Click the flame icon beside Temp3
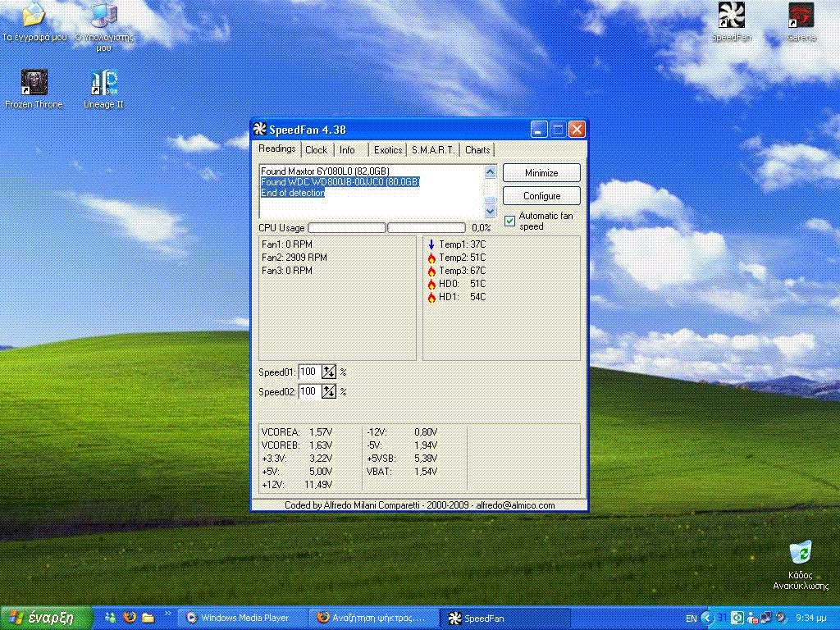Screen dimensions: 840x630 coord(431,271)
